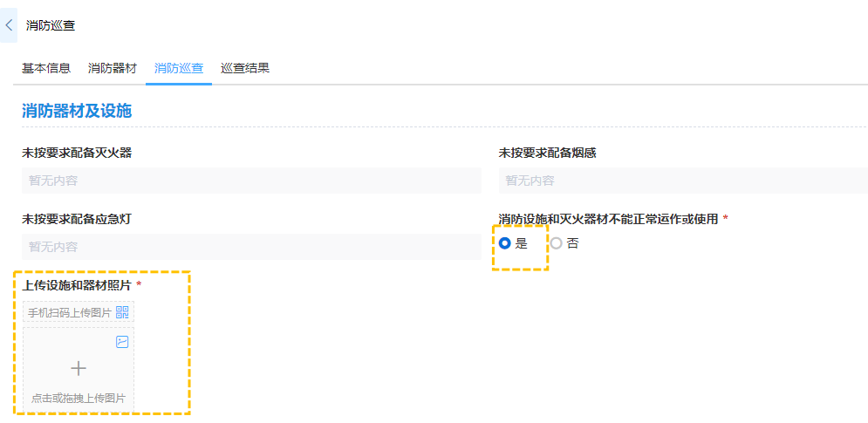
Task: Open the 消防器材 tab
Action: (113, 68)
